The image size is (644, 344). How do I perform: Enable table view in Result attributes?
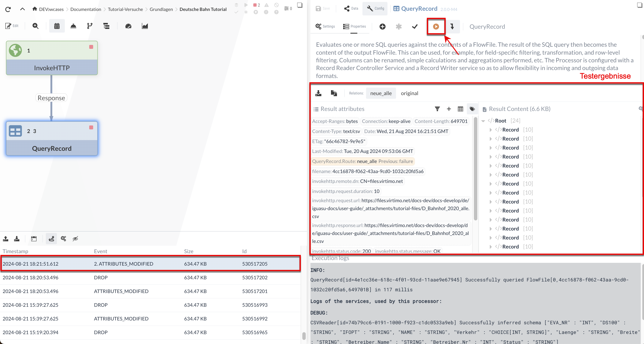[460, 109]
